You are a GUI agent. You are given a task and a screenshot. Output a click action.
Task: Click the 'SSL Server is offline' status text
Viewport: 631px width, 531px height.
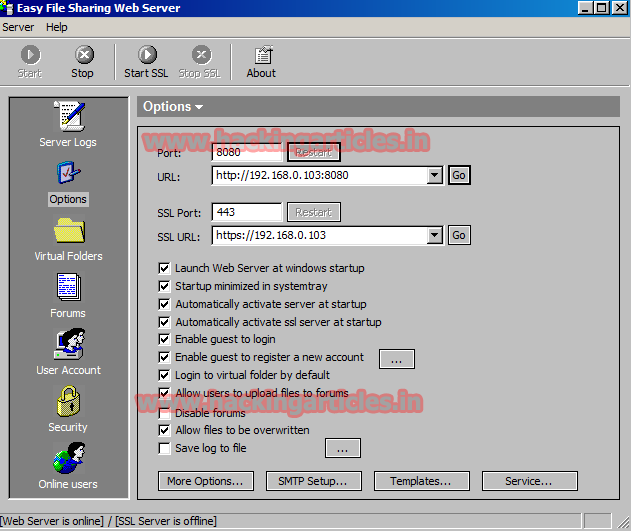(166, 521)
